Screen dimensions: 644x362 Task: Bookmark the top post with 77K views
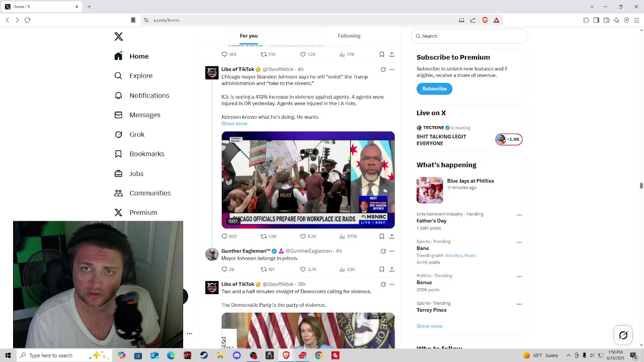coord(382,54)
